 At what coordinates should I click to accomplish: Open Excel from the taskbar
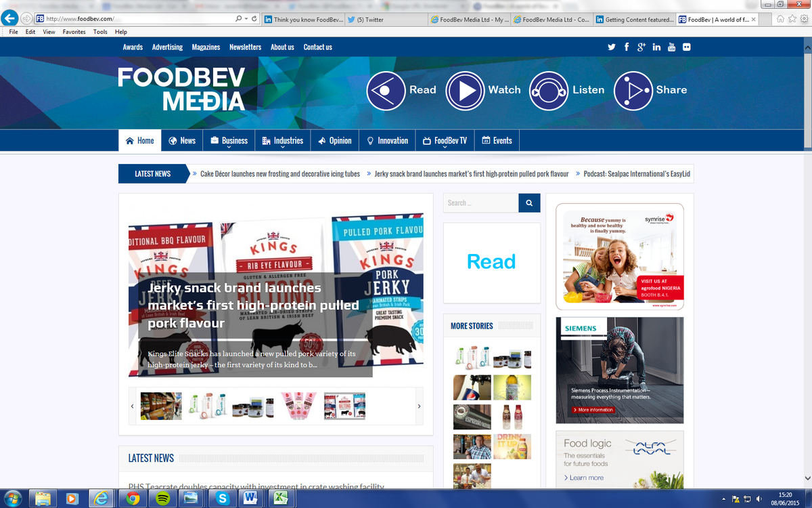[x=279, y=499]
